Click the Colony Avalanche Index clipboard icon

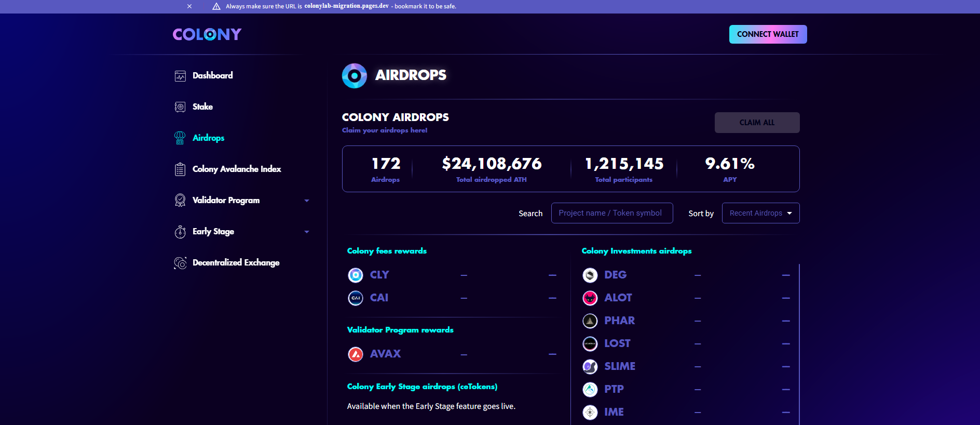[x=180, y=169]
